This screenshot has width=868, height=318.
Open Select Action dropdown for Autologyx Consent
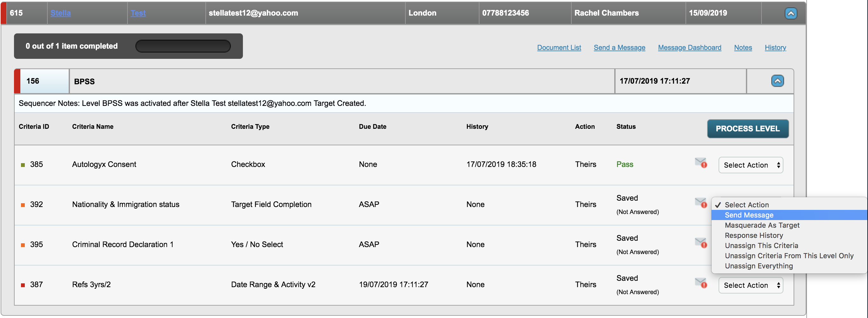pyautogui.click(x=750, y=165)
